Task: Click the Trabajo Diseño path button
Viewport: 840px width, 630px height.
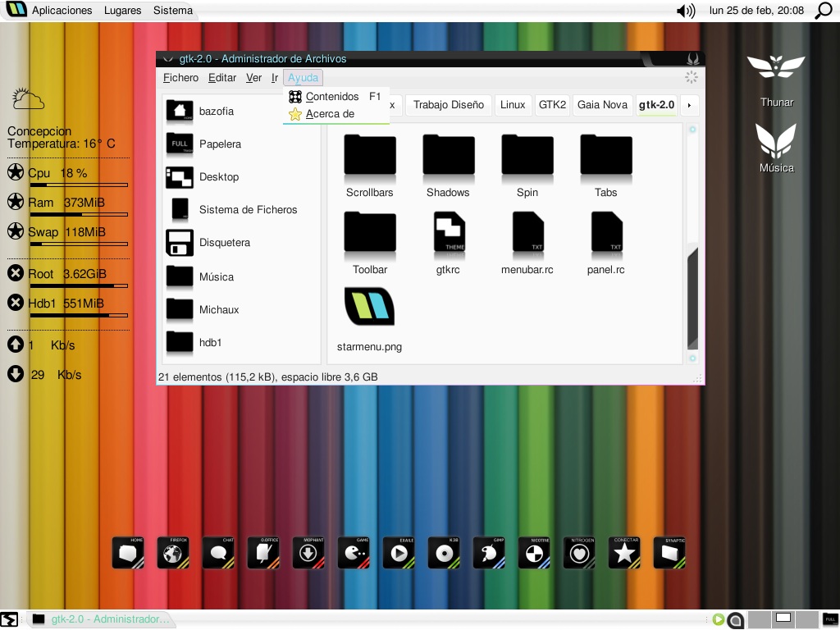Action: (x=449, y=105)
